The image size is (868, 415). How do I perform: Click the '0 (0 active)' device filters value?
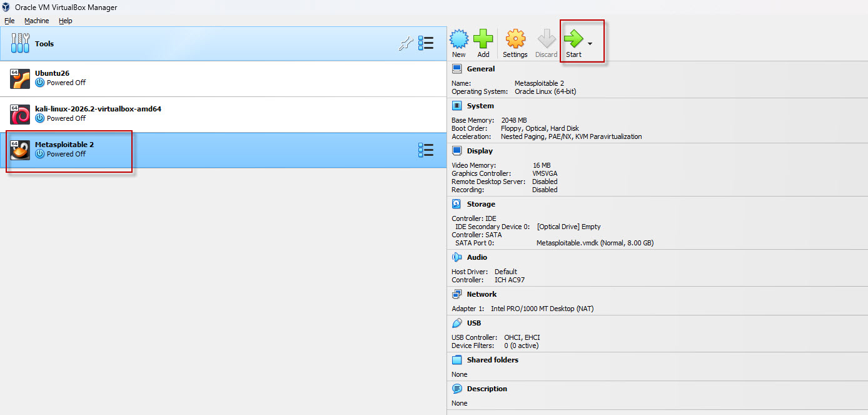pos(521,346)
